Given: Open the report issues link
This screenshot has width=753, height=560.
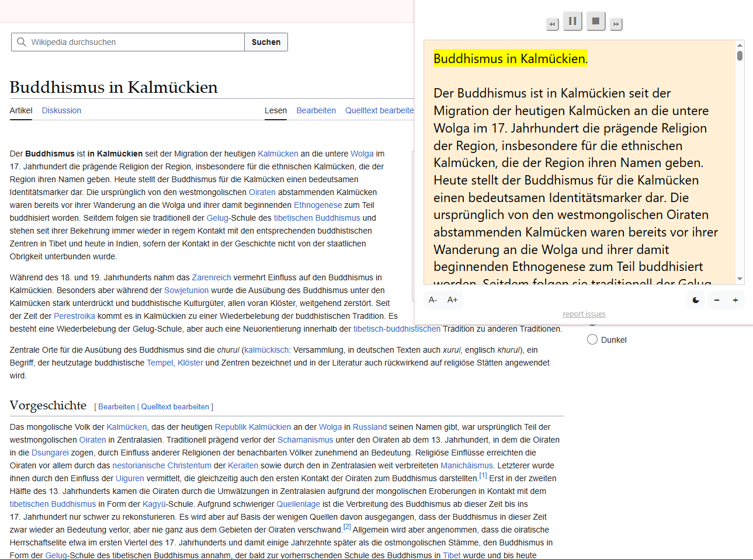Looking at the screenshot, I should (x=584, y=314).
